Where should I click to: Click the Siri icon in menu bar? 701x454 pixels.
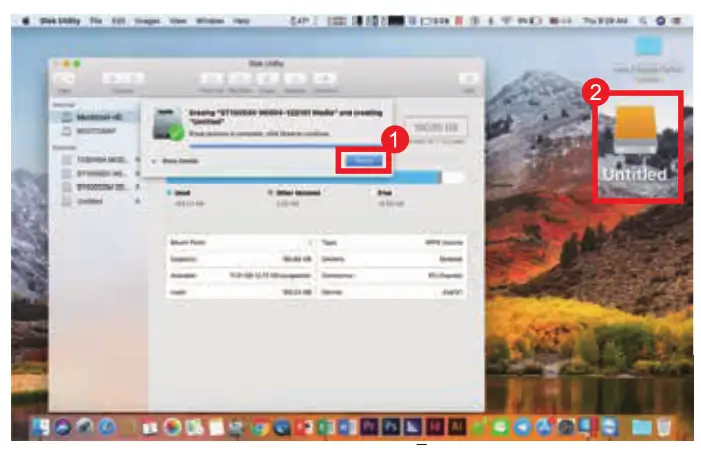660,21
